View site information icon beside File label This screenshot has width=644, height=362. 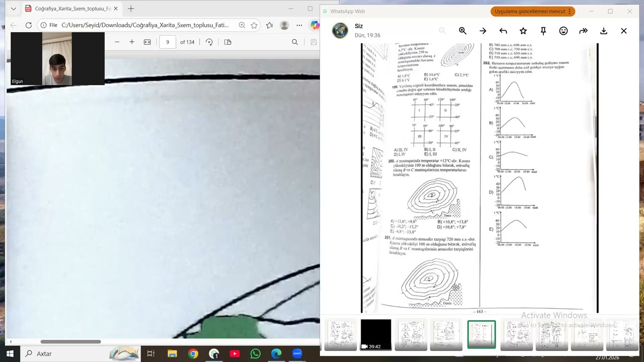coord(44,25)
